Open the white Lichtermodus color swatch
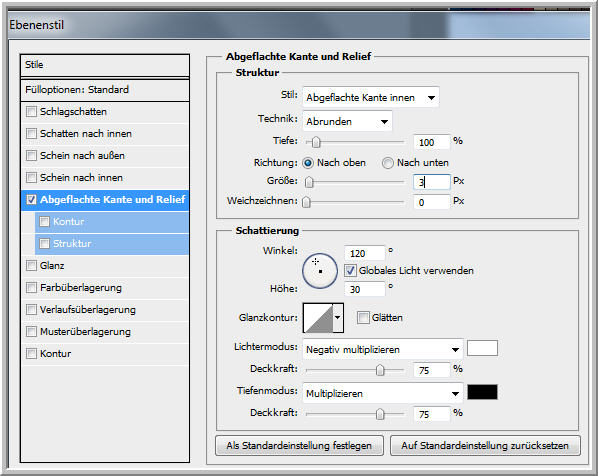The image size is (598, 476). [482, 348]
